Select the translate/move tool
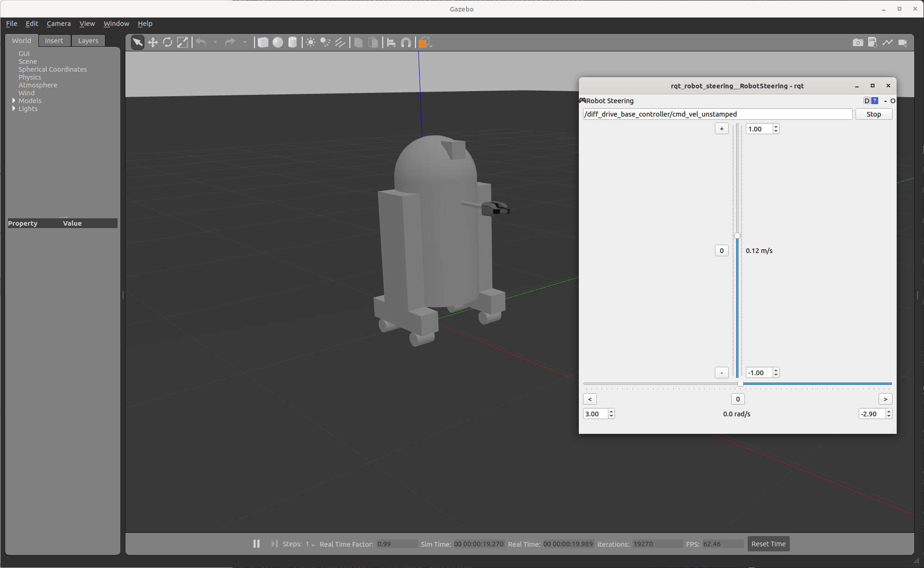Screen dimensions: 924x568 point(153,42)
